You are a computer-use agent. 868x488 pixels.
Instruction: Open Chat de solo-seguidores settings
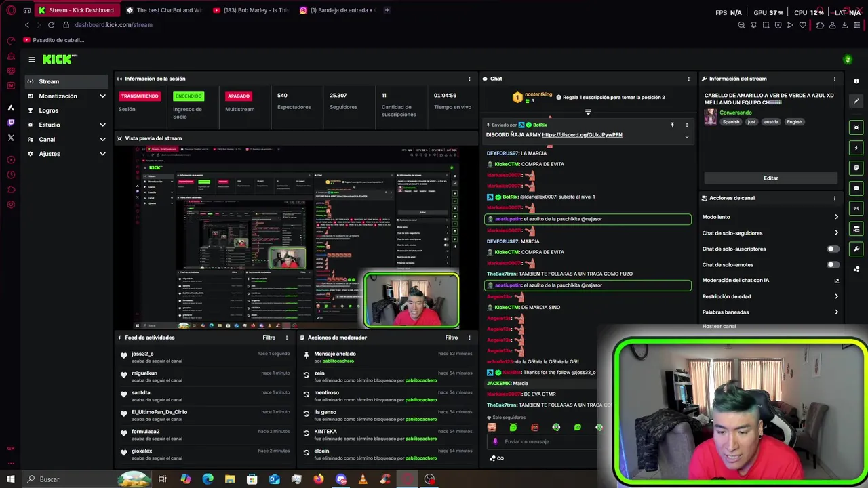click(x=770, y=233)
